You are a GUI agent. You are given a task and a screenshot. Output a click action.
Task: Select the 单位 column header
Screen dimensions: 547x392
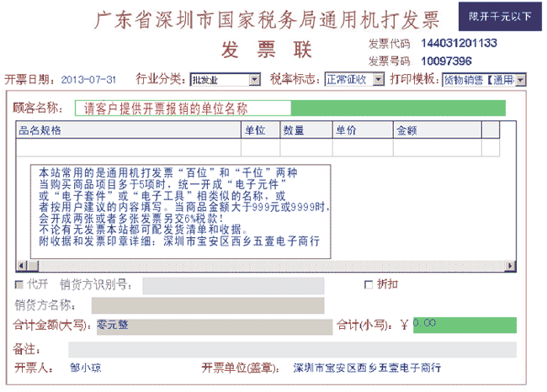[260, 130]
